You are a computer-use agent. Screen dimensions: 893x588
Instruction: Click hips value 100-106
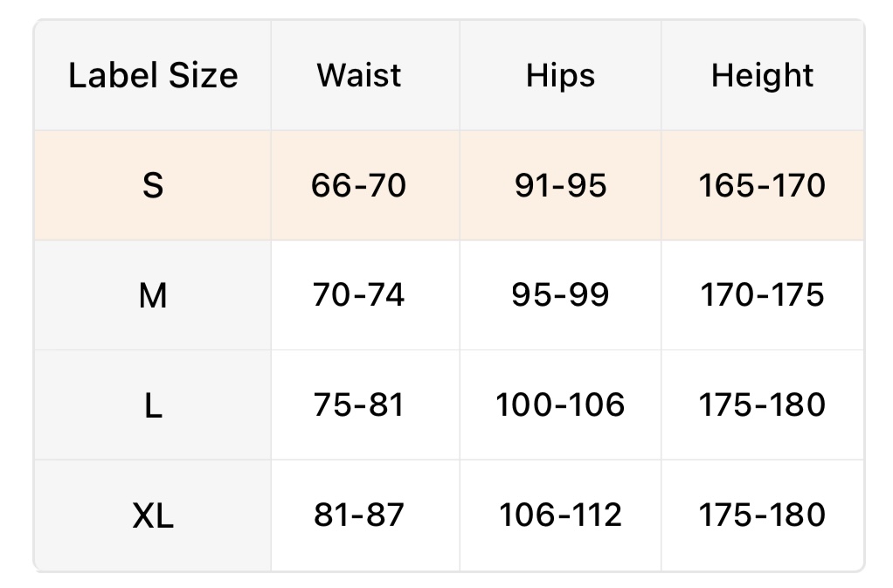[560, 405]
